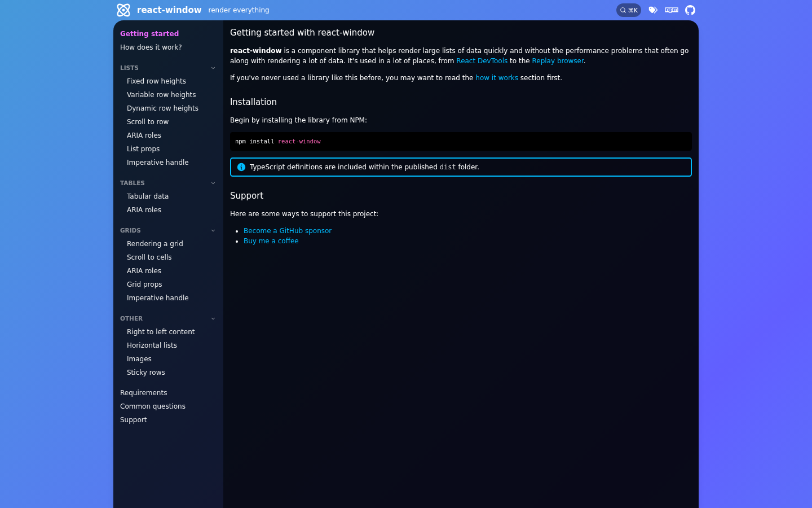Open Variable row heights page
812x508 pixels.
tap(161, 95)
